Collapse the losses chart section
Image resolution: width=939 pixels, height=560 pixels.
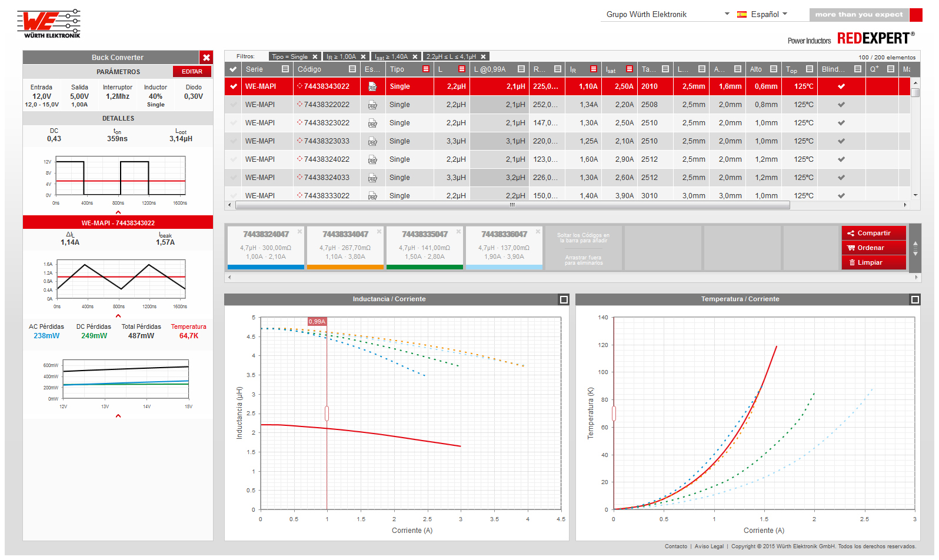click(118, 416)
